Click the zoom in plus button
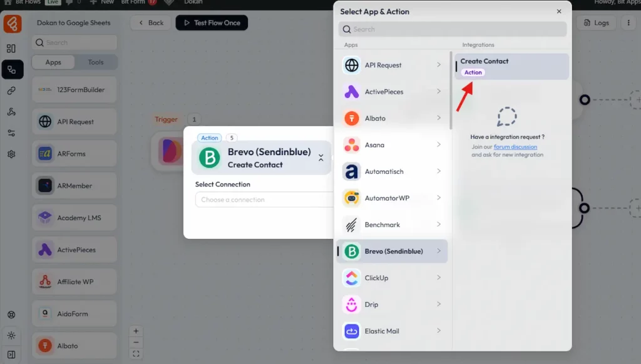This screenshot has height=364, width=641. tap(136, 331)
